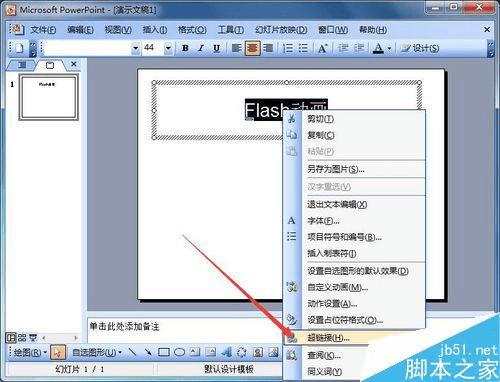Select slide 1 thumbnail

[49, 97]
